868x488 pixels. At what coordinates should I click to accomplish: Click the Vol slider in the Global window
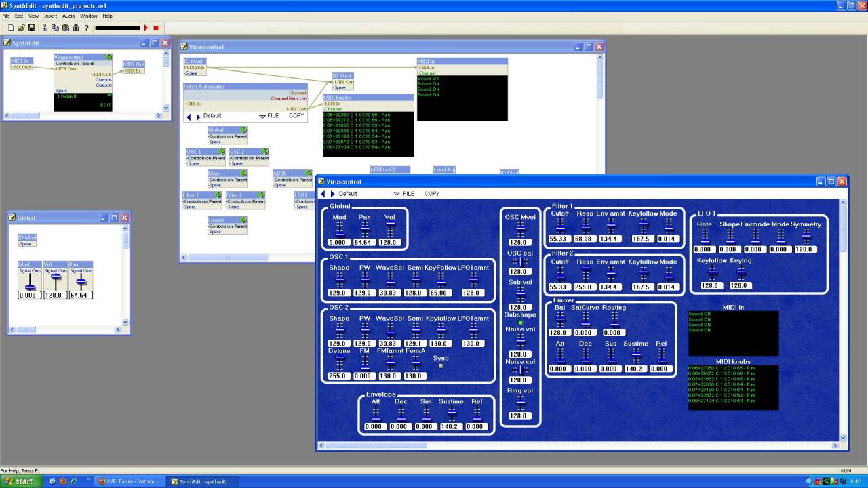pyautogui.click(x=56, y=281)
